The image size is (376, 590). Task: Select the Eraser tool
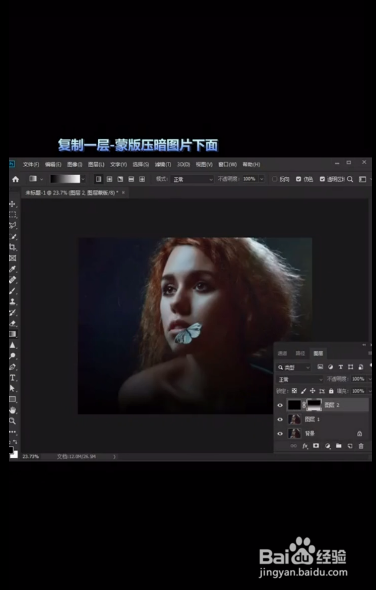[x=13, y=323]
